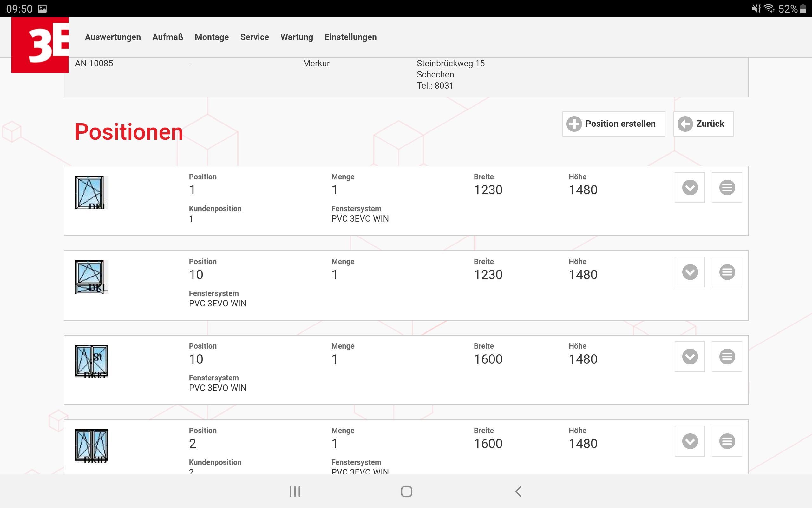
Task: Tap the Wi-Fi status icon
Action: pyautogui.click(x=770, y=8)
